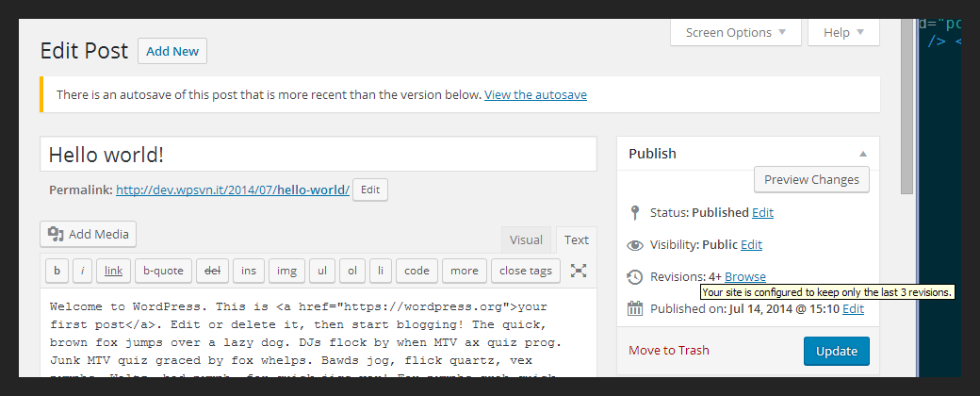Image resolution: width=980 pixels, height=396 pixels.
Task: Collapse the Publish panel arrow
Action: pos(862,154)
